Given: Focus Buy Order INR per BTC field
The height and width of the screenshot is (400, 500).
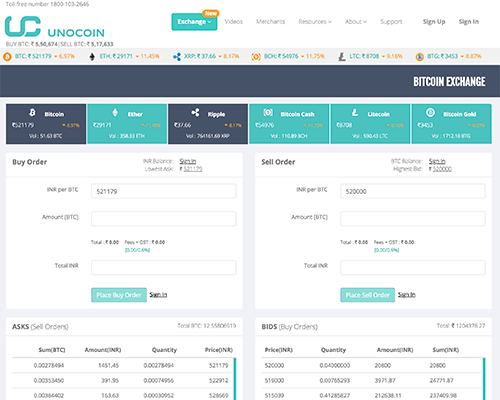Looking at the screenshot, I should pos(164,191).
